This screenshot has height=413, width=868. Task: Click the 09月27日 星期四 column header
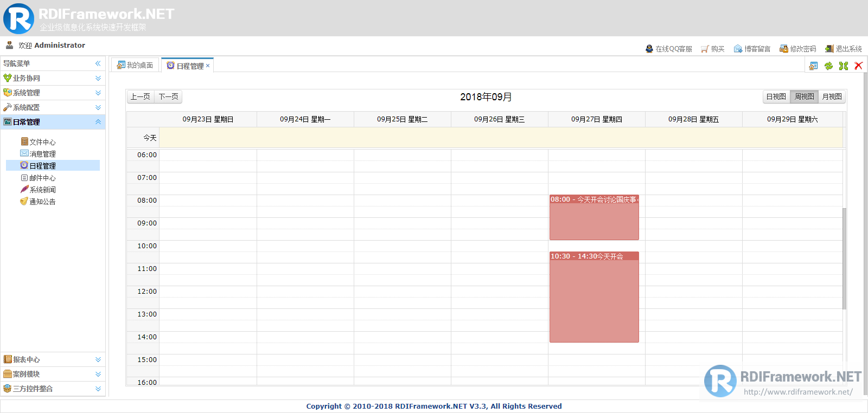click(x=596, y=119)
